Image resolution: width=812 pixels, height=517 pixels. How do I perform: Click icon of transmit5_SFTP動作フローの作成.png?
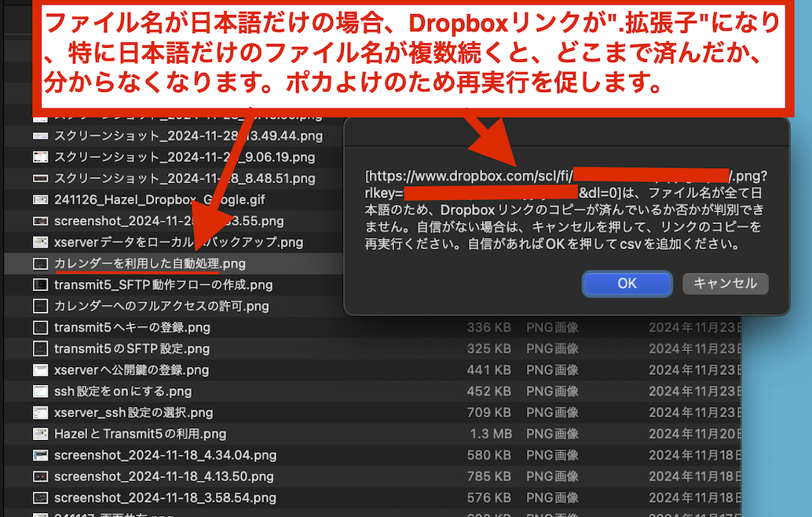[x=41, y=284]
